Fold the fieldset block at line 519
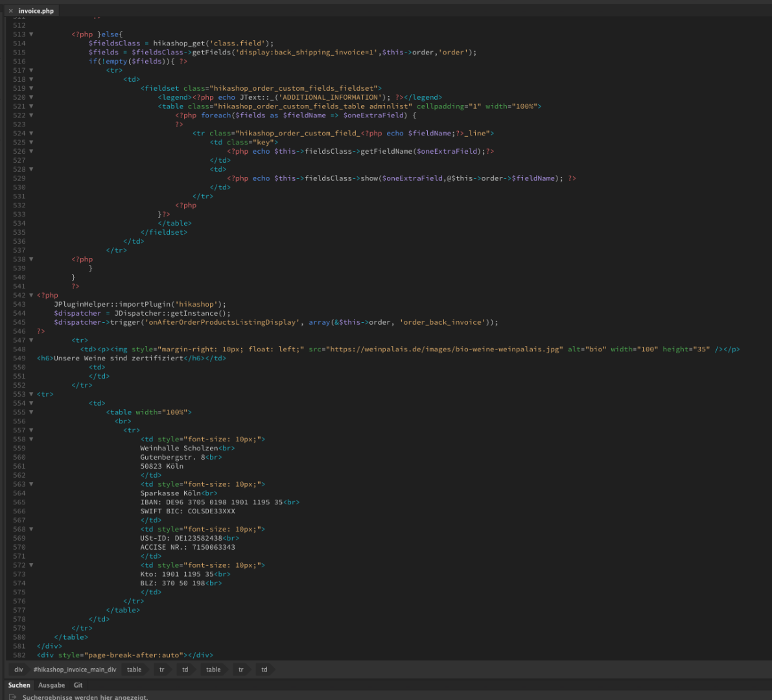Screen dimensions: 772x700 click(31, 88)
